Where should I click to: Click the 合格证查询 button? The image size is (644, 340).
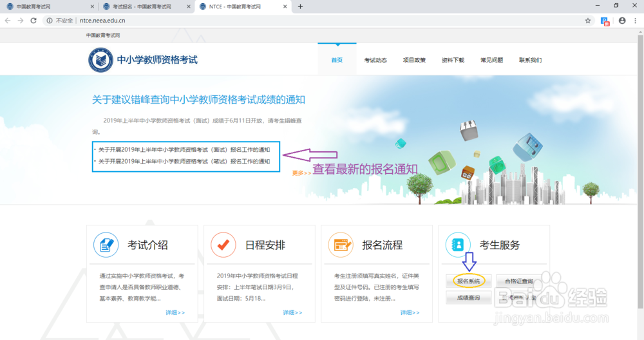click(x=519, y=281)
